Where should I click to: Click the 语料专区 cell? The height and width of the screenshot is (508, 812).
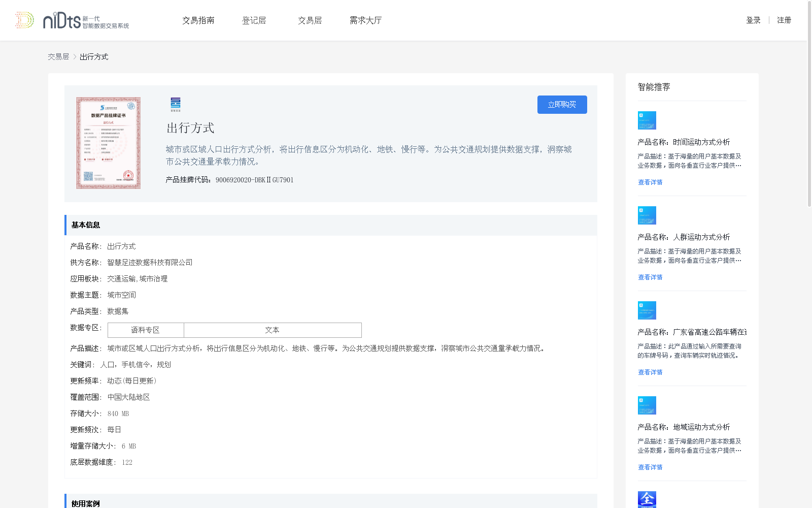tap(146, 330)
